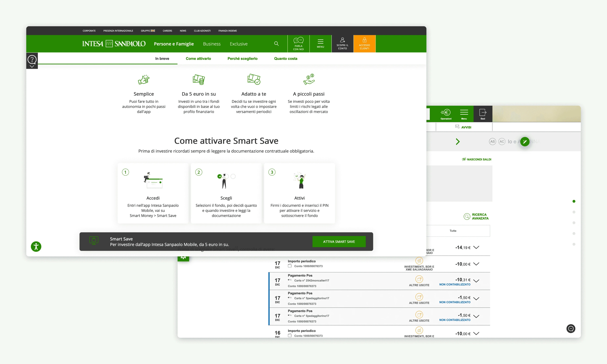This screenshot has width=607, height=364.
Task: Select Business section
Action: coord(212,44)
